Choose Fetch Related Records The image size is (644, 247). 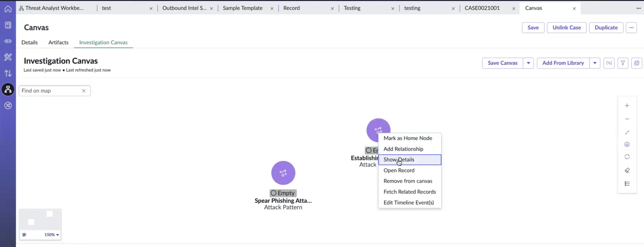coord(410,192)
